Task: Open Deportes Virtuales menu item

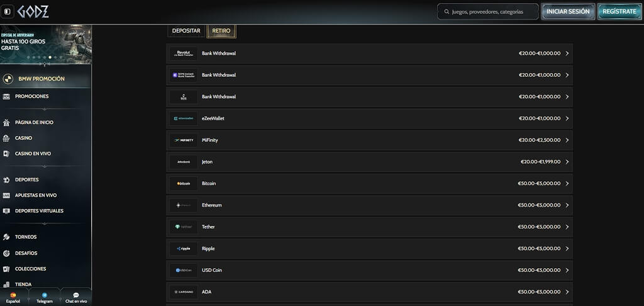Action: (39, 211)
